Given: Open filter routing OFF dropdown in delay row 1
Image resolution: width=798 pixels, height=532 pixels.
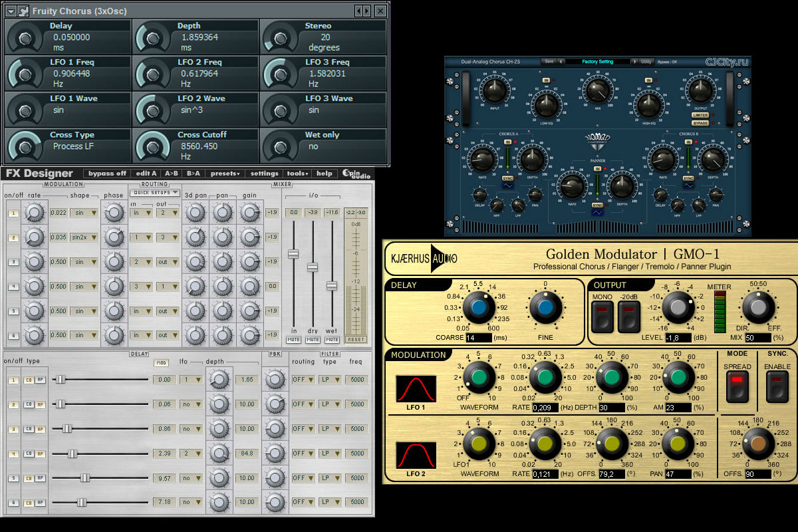Looking at the screenshot, I should pos(303,379).
